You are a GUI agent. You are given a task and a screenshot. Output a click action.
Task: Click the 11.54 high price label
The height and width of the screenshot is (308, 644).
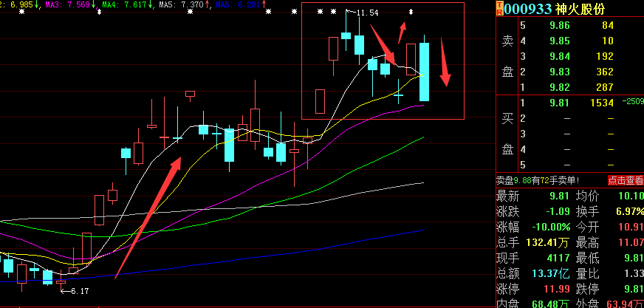click(367, 13)
